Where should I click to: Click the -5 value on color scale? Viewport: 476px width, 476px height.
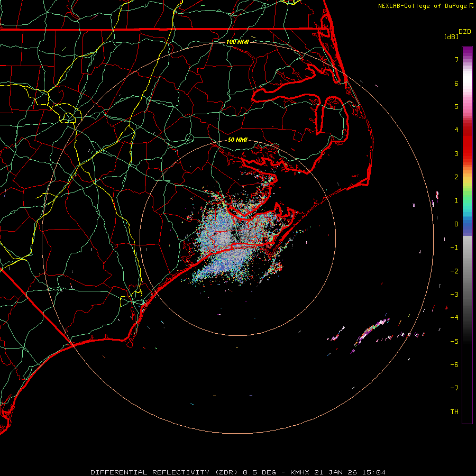pyautogui.click(x=454, y=342)
